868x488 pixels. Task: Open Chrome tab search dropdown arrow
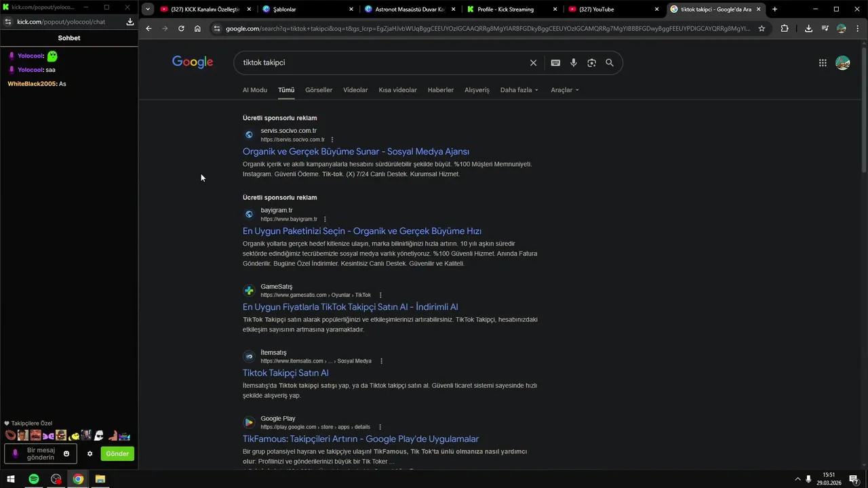[148, 9]
